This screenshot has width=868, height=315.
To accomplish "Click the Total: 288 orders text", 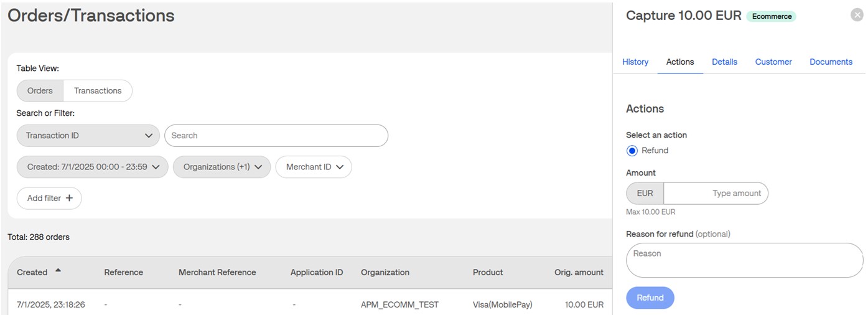I will pyautogui.click(x=39, y=237).
